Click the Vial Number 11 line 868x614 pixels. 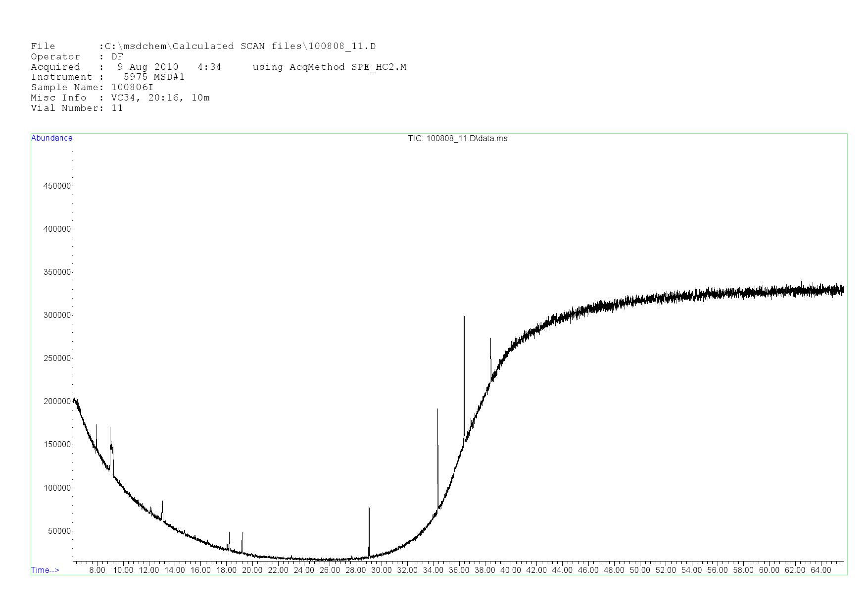point(77,108)
